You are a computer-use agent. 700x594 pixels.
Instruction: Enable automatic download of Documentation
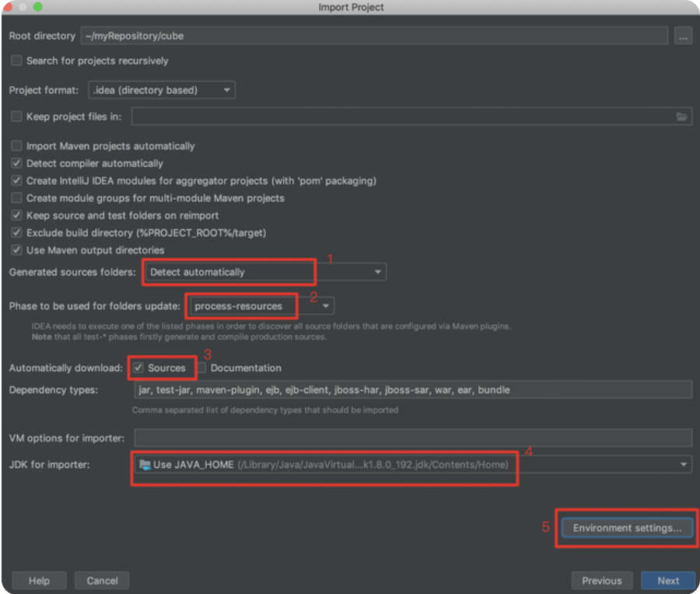(201, 368)
